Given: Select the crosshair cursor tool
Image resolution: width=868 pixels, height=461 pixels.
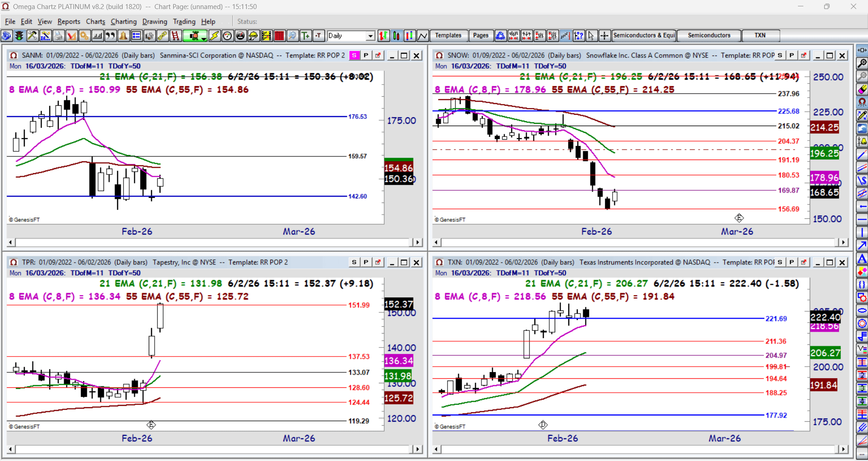Looking at the screenshot, I should pyautogui.click(x=604, y=36).
